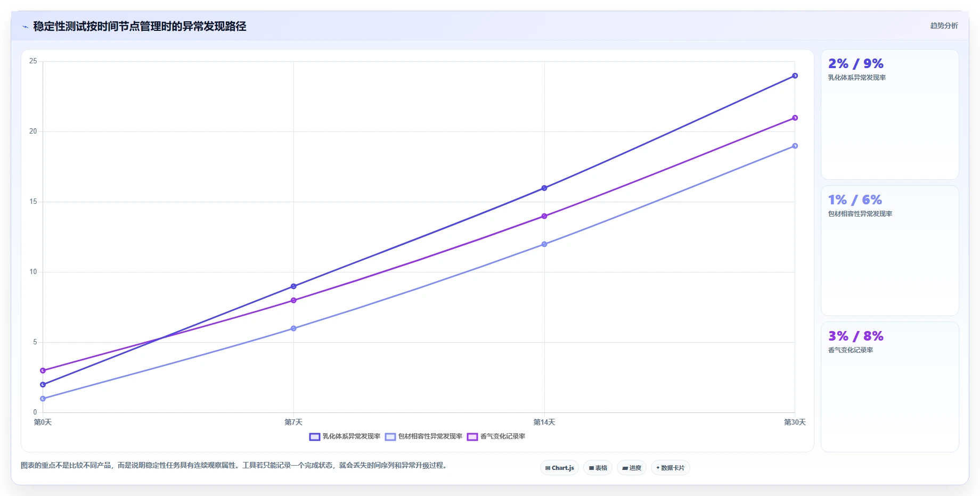Click 乳化体系 data point at 第14天

544,188
